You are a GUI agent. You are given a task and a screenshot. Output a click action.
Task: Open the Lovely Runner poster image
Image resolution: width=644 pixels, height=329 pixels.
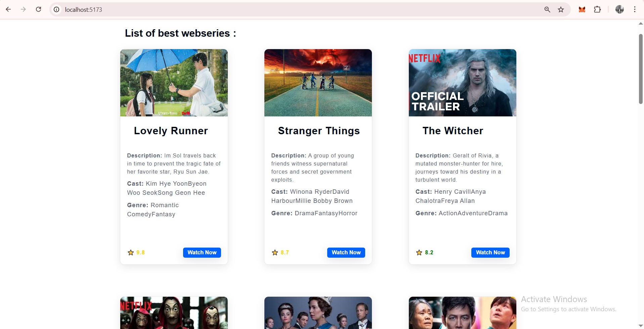(x=174, y=83)
